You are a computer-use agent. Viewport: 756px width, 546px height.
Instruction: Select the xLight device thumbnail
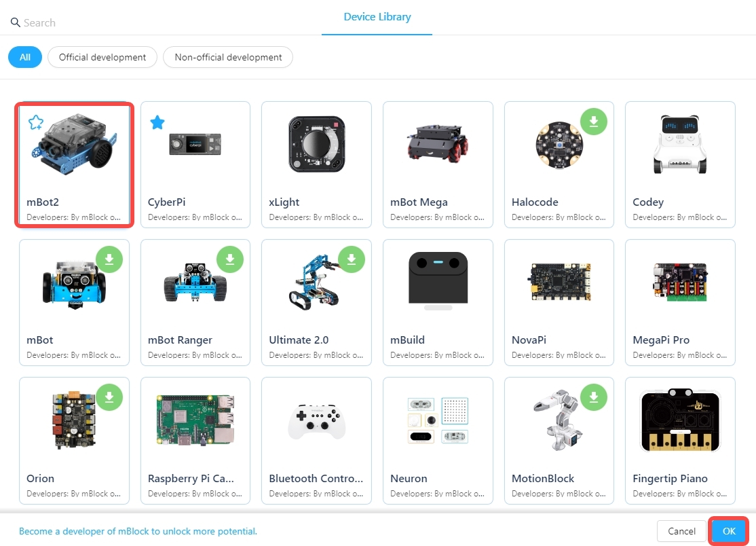click(316, 145)
